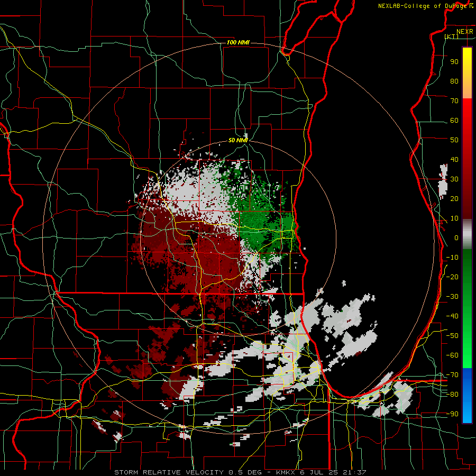Click the gray zero-velocity segment of the color bar
476x476 pixels.
467,234
